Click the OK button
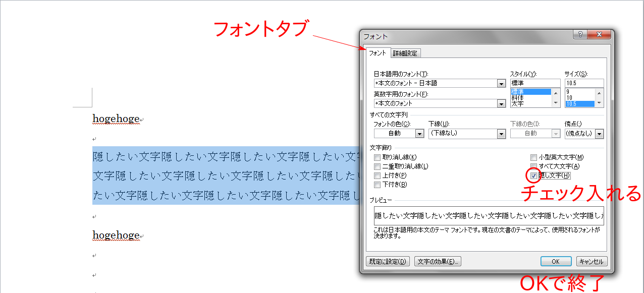 [x=556, y=261]
